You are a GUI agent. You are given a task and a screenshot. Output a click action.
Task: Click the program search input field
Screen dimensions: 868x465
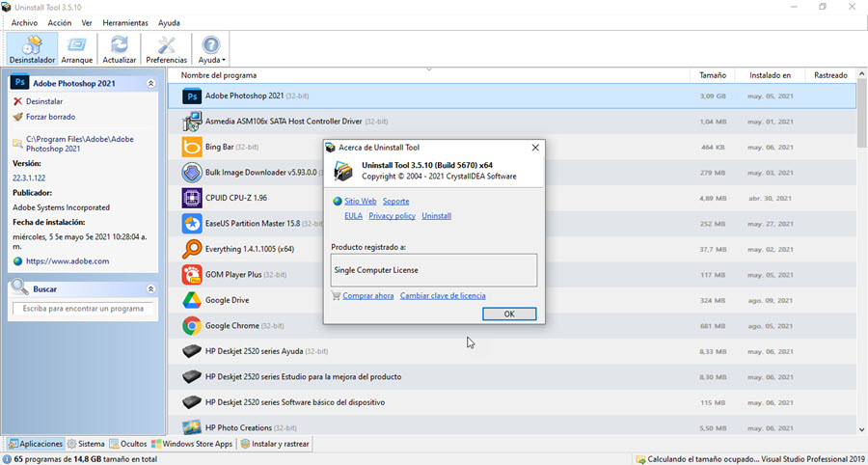(83, 309)
